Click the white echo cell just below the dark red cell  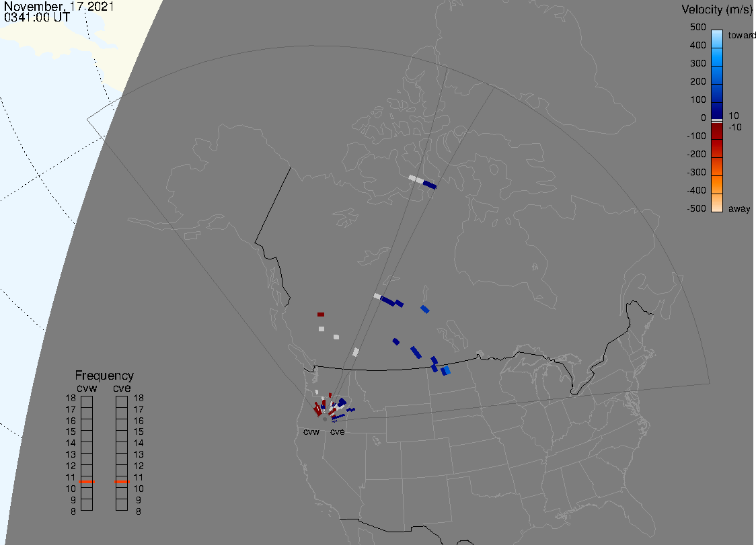(321, 329)
